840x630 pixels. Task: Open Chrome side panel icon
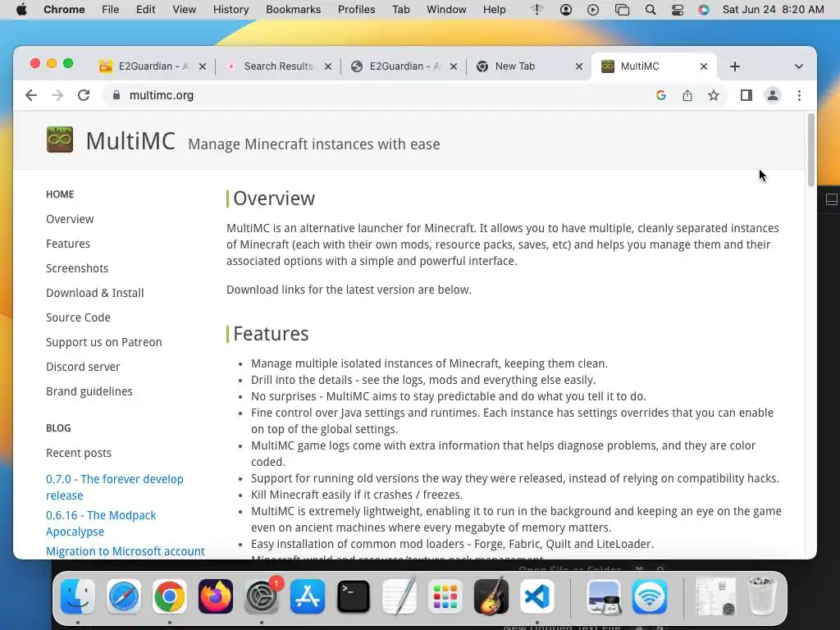pos(746,95)
